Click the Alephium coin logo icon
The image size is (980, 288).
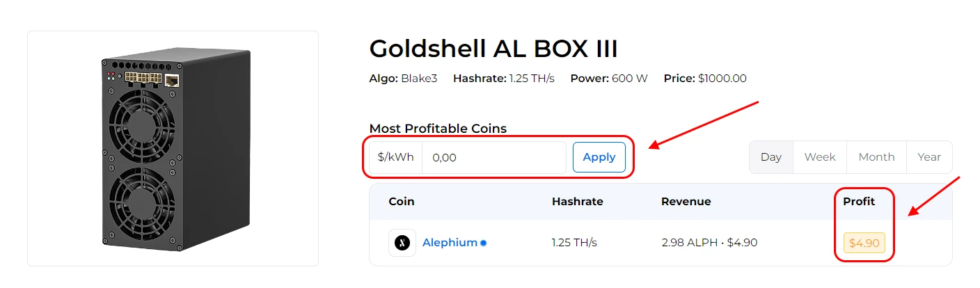tap(402, 243)
